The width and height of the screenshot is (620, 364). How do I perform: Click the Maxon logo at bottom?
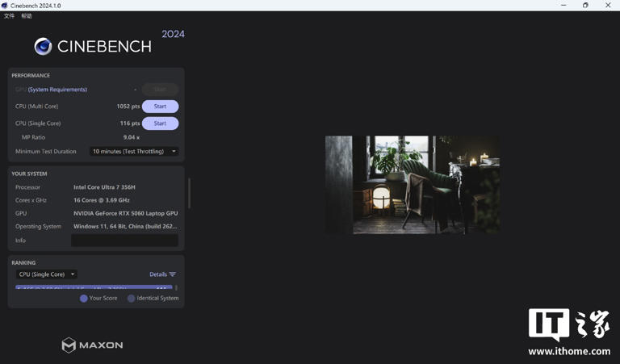[x=92, y=345]
